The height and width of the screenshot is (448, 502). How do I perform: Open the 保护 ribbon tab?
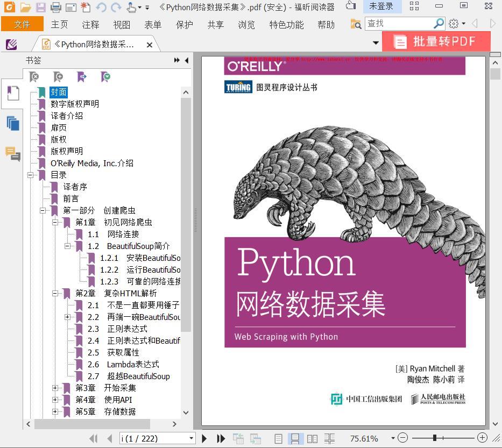coord(185,24)
